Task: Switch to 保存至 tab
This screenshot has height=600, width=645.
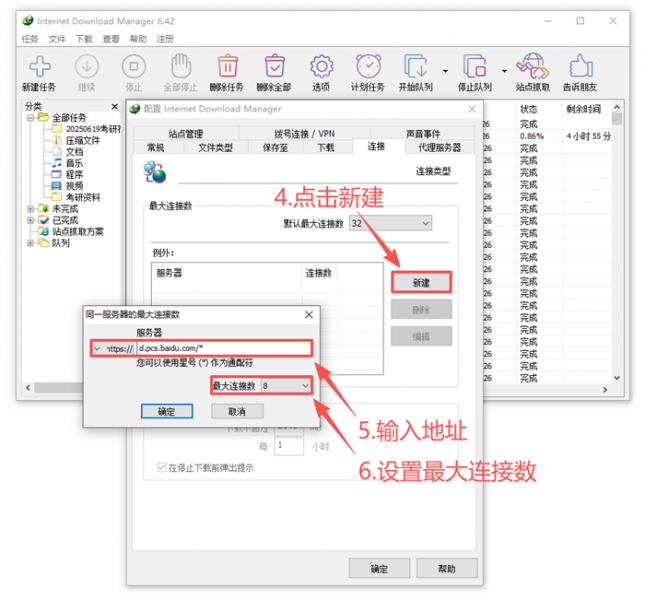Action: coord(275,147)
